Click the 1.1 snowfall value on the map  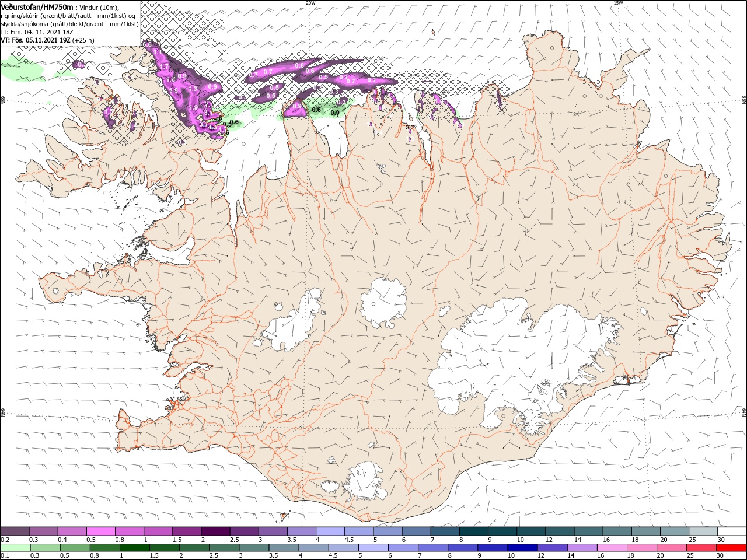(x=157, y=52)
